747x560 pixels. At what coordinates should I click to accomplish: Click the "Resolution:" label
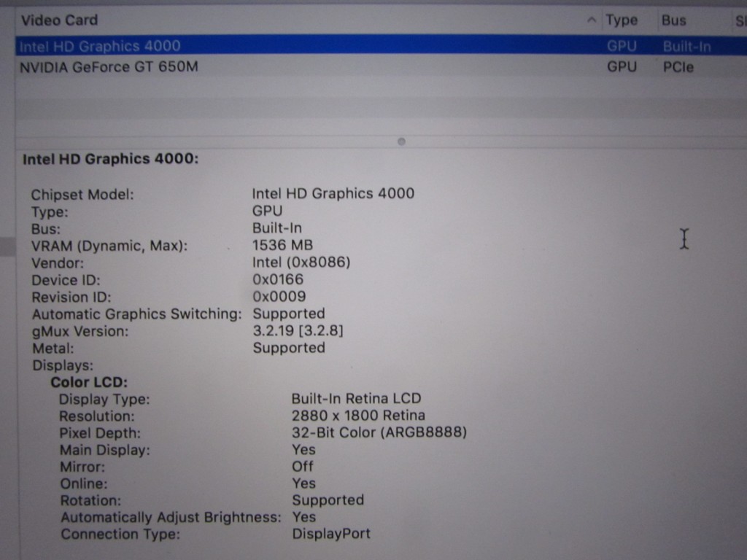[x=97, y=416]
